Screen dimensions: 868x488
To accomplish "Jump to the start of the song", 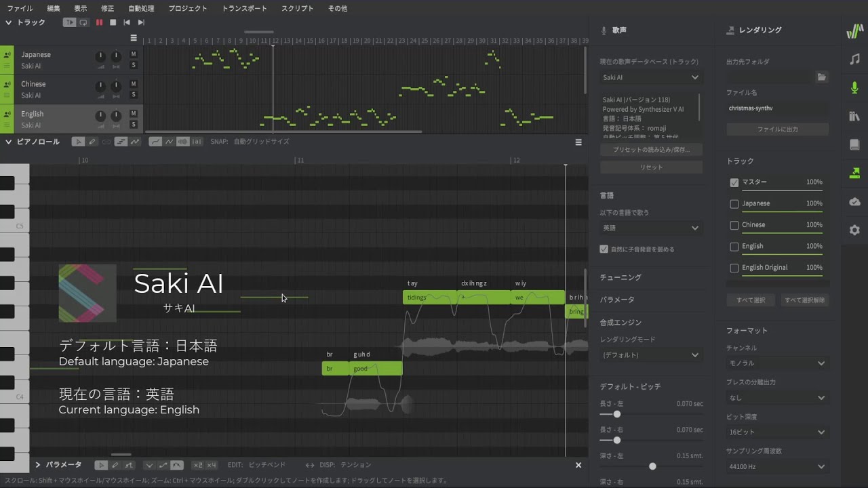I will pyautogui.click(x=127, y=22).
